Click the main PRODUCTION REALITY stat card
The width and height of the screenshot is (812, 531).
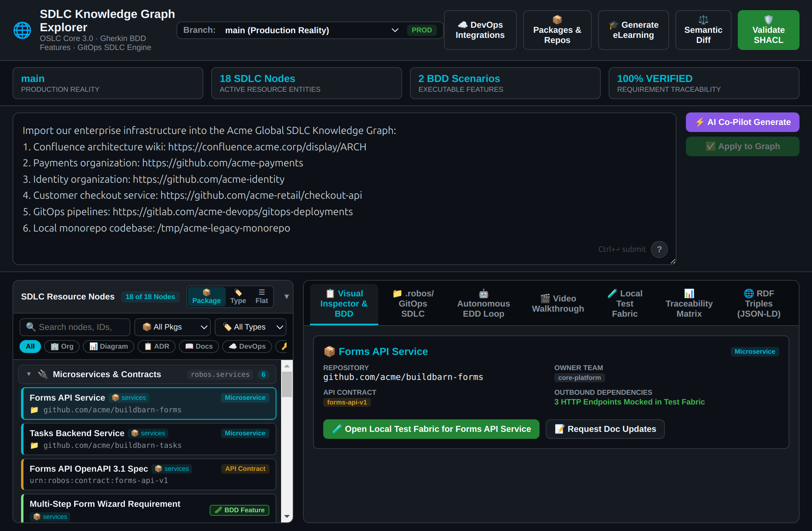pyautogui.click(x=108, y=83)
